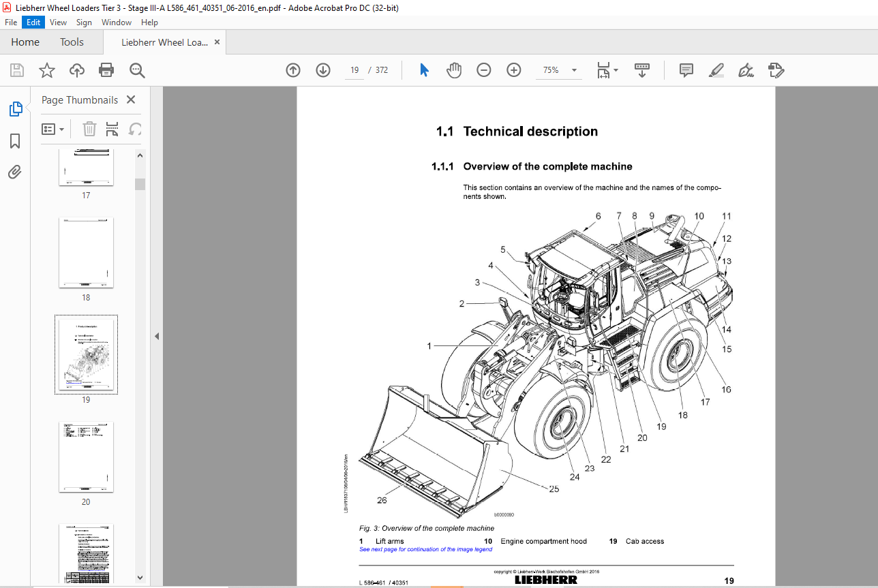This screenshot has width=878, height=588.
Task: Select the page 20 thumbnail
Action: tap(86, 457)
